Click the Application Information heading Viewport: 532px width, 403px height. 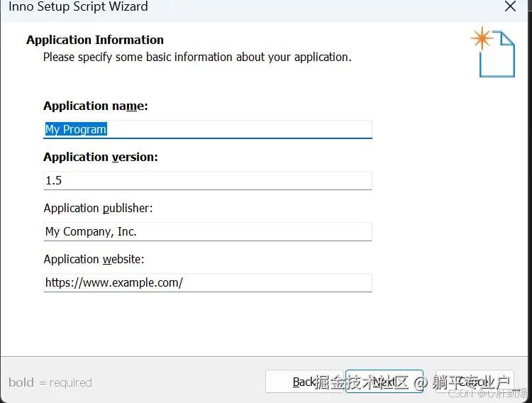pos(95,40)
